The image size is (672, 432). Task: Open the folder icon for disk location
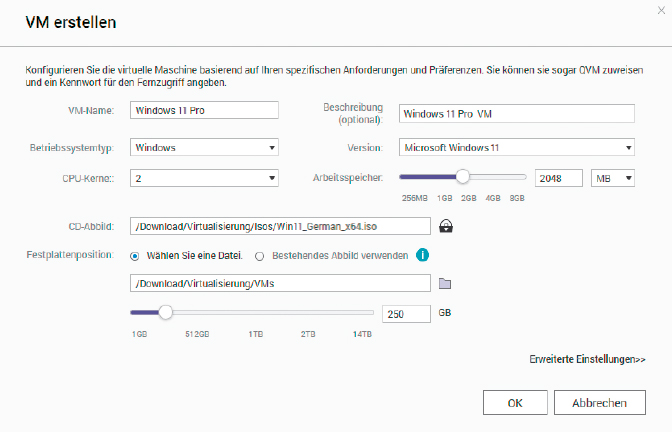(445, 283)
